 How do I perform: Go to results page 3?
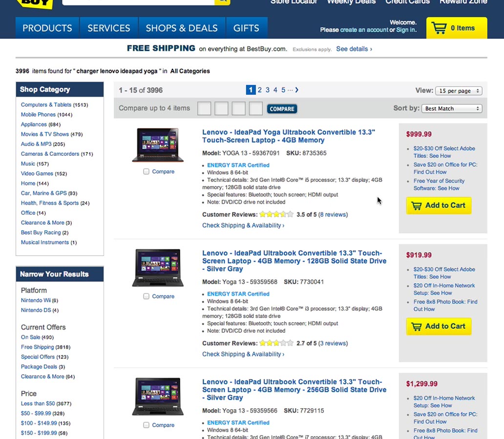pos(268,90)
